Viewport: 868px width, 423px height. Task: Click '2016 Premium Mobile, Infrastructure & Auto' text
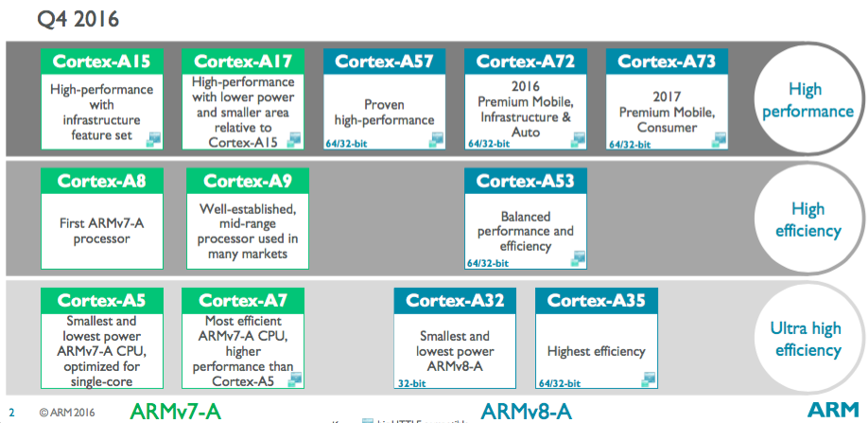(x=526, y=110)
